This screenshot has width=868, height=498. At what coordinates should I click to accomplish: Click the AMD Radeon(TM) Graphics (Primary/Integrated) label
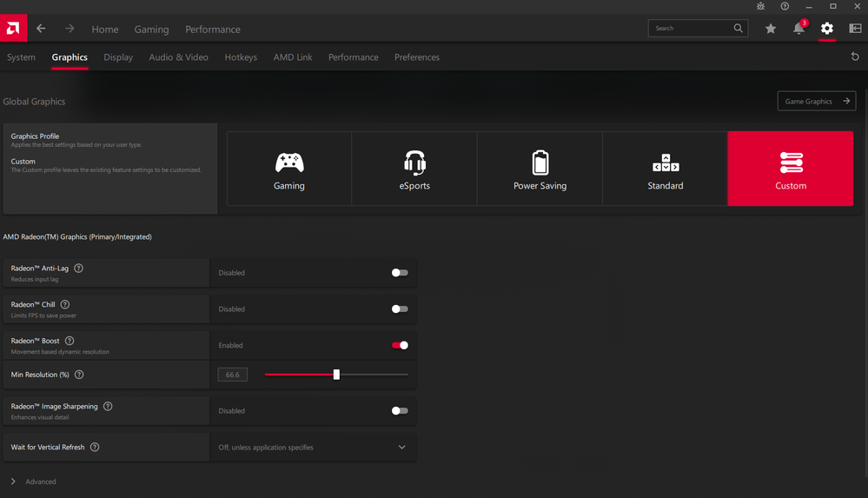tap(77, 236)
